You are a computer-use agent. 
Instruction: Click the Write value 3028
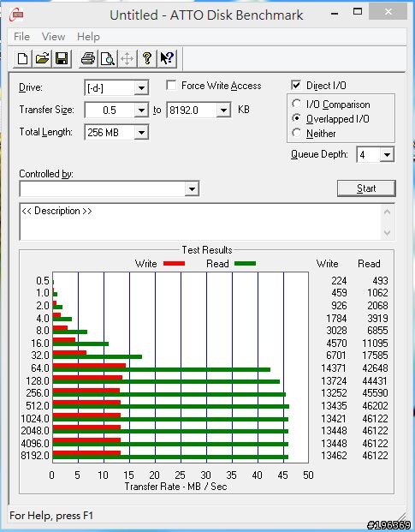(x=336, y=331)
